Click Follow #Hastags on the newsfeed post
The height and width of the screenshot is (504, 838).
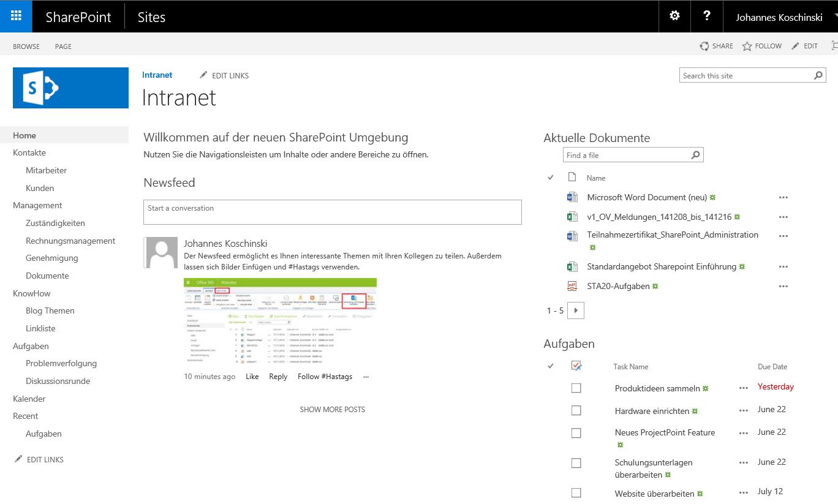[325, 377]
